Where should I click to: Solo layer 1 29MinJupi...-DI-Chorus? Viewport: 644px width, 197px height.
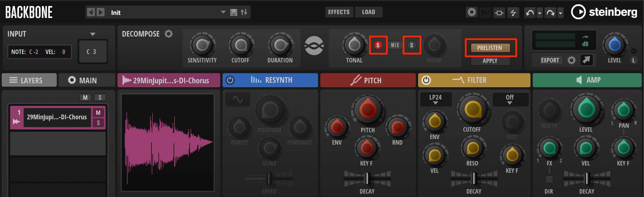[x=98, y=123]
